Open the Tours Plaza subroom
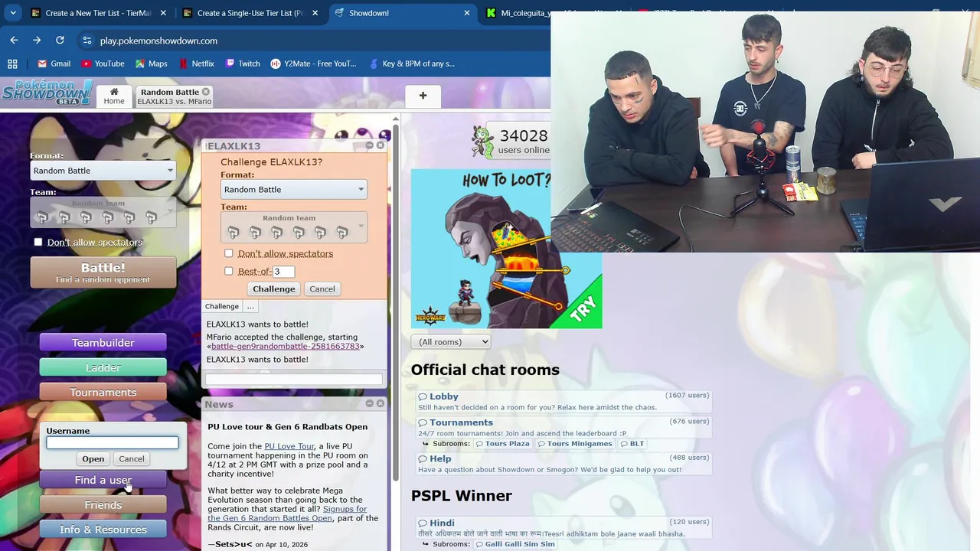The height and width of the screenshot is (551, 980). (501, 444)
